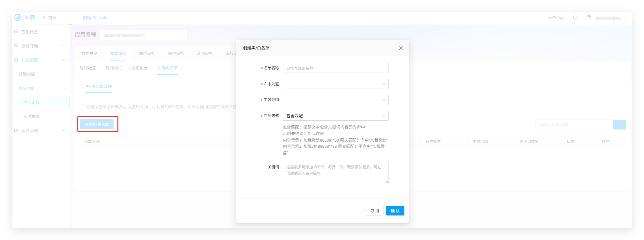Switch to the 图片审核 tab

click(x=147, y=53)
